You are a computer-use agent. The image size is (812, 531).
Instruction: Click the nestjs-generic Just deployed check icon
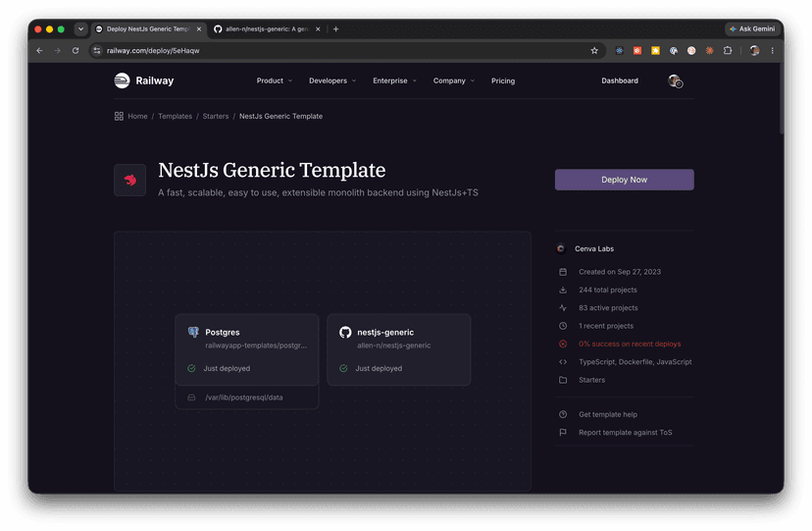(343, 368)
